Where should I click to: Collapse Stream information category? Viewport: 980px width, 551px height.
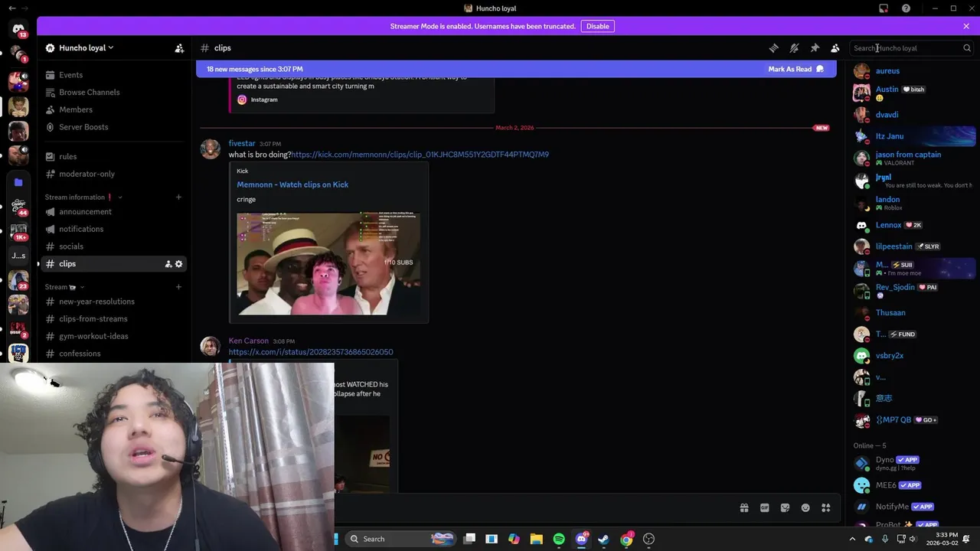(x=83, y=197)
